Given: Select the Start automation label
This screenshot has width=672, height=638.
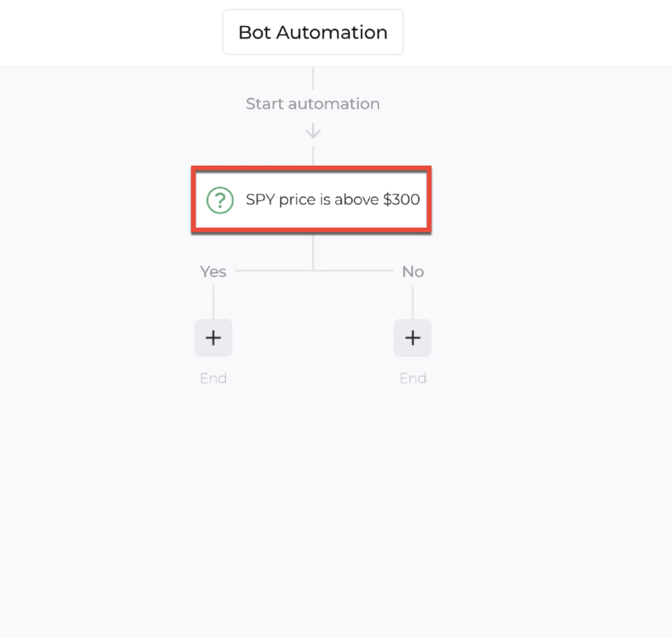Looking at the screenshot, I should tap(313, 104).
